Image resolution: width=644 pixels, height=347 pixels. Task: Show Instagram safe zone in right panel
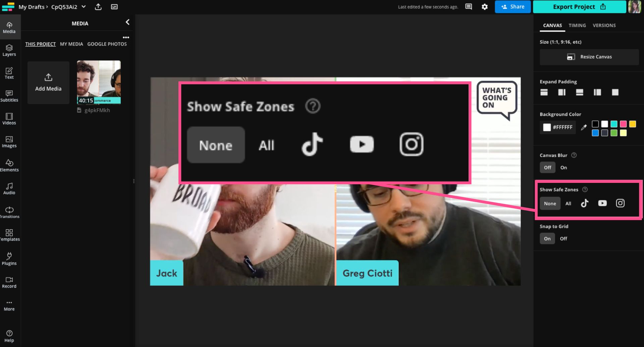(620, 203)
